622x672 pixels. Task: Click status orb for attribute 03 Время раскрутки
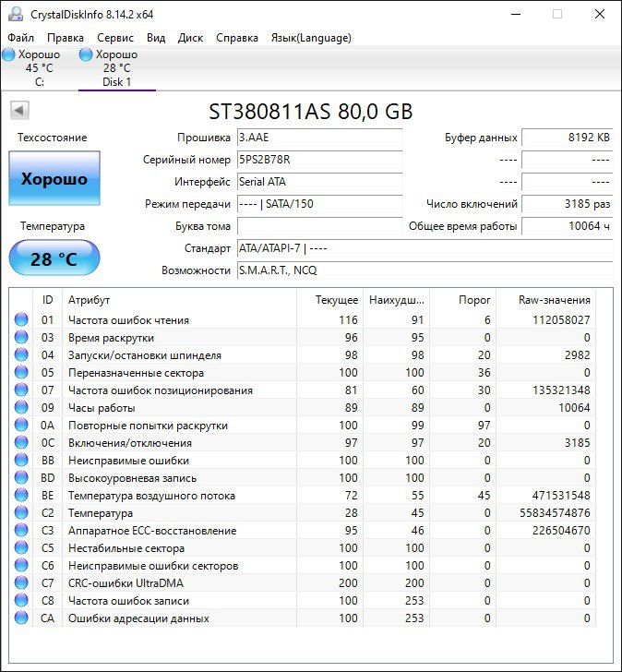click(21, 337)
